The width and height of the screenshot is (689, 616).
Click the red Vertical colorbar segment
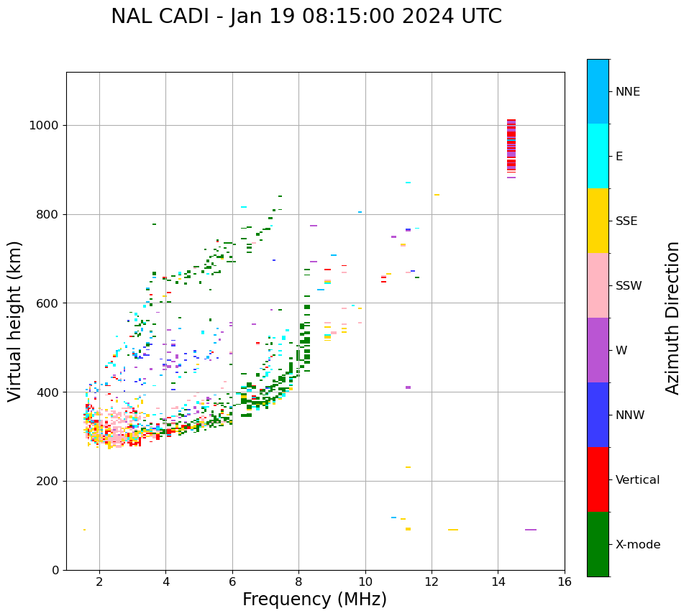(598, 479)
